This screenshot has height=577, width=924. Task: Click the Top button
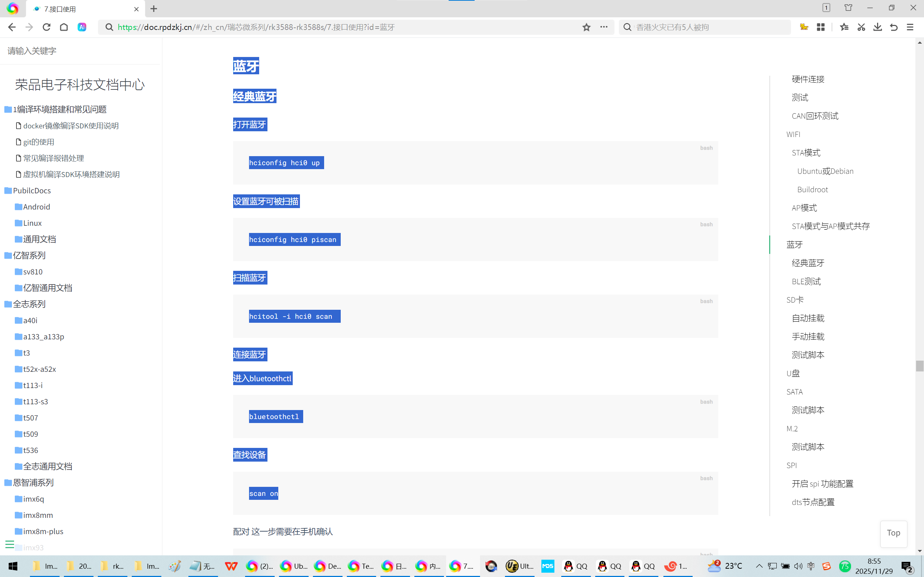893,533
